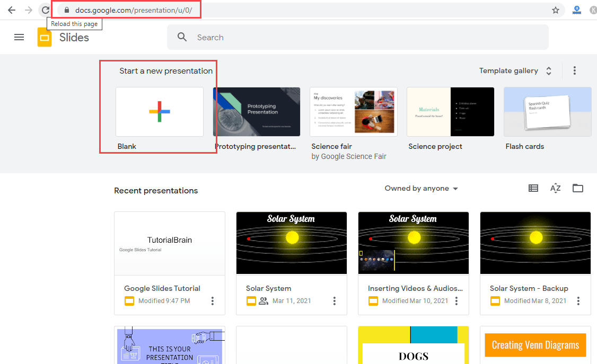
Task: Click the Slides file icon beside Modified 9:47 PM
Action: 129,301
